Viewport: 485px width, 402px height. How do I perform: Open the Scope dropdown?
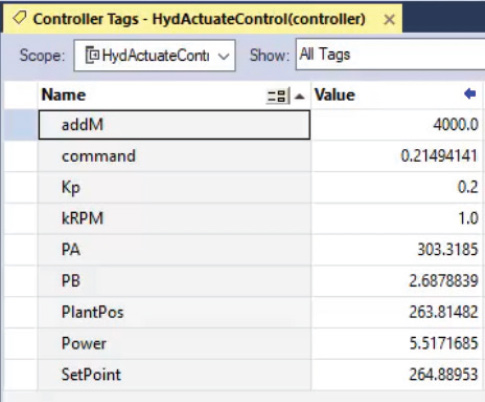224,56
